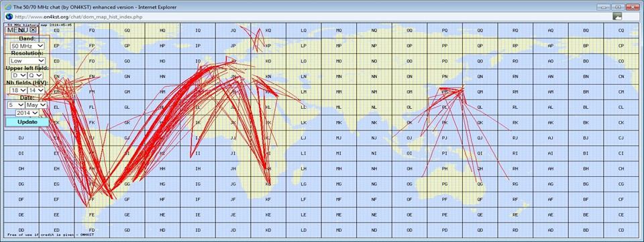
Task: Click the JN grid square on map
Action: pyautogui.click(x=233, y=77)
